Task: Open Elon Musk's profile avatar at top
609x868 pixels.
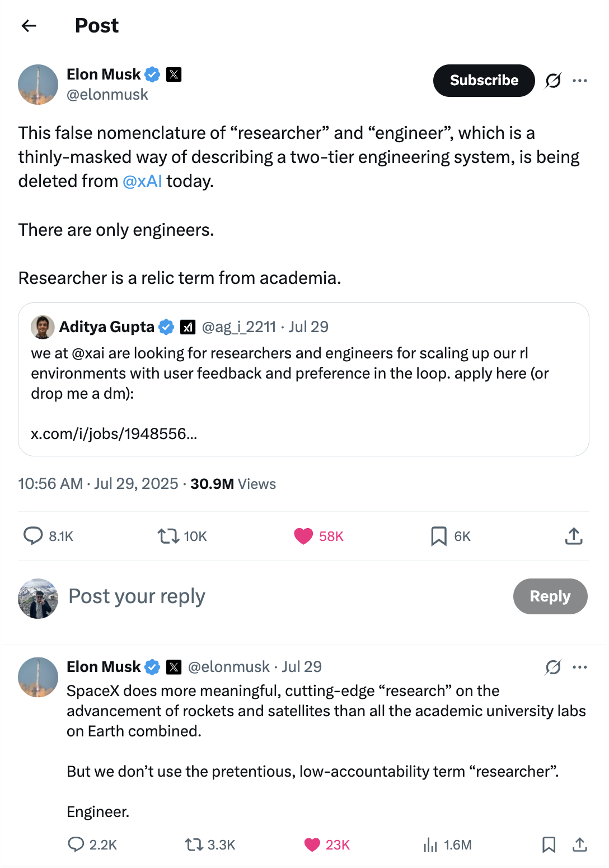Action: [x=38, y=85]
